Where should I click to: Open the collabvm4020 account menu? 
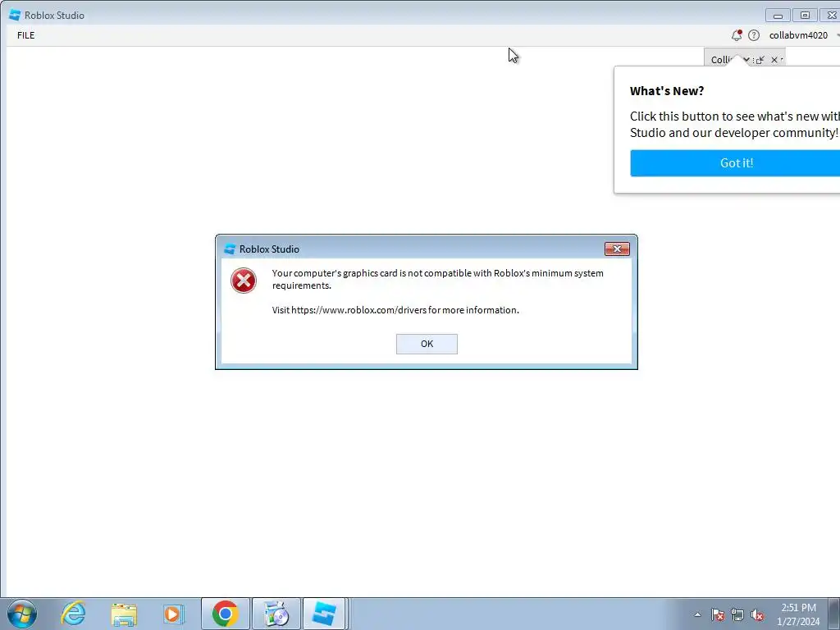(x=798, y=35)
